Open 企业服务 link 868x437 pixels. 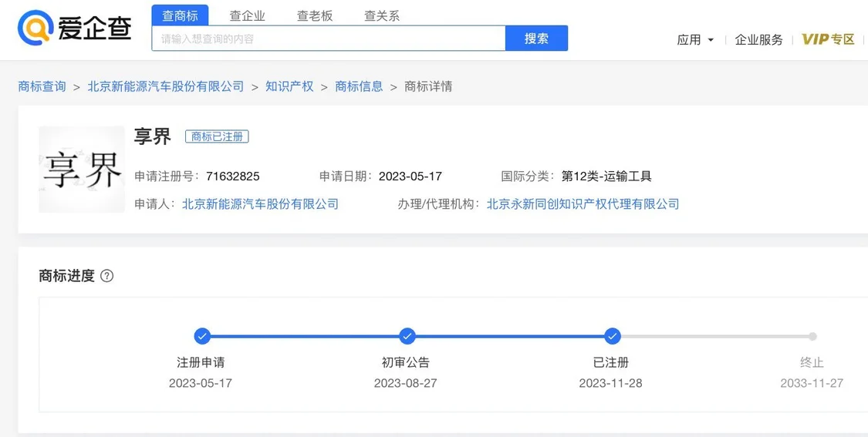click(759, 40)
